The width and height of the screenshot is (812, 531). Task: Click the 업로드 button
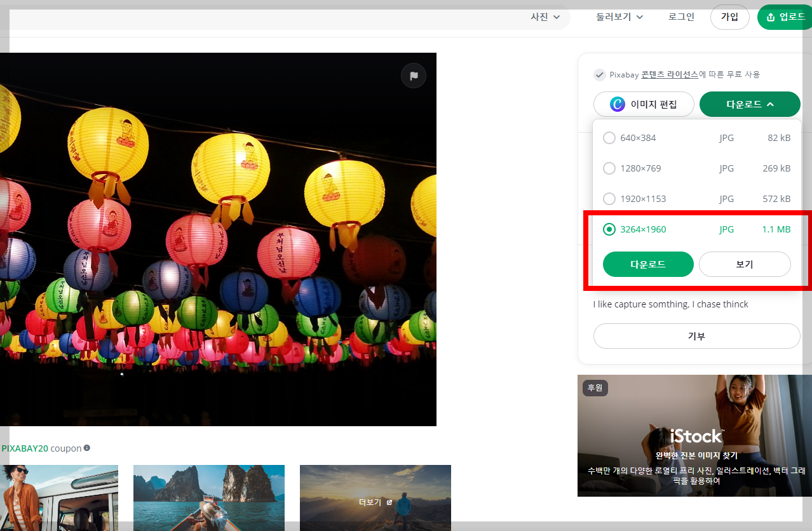pos(785,17)
